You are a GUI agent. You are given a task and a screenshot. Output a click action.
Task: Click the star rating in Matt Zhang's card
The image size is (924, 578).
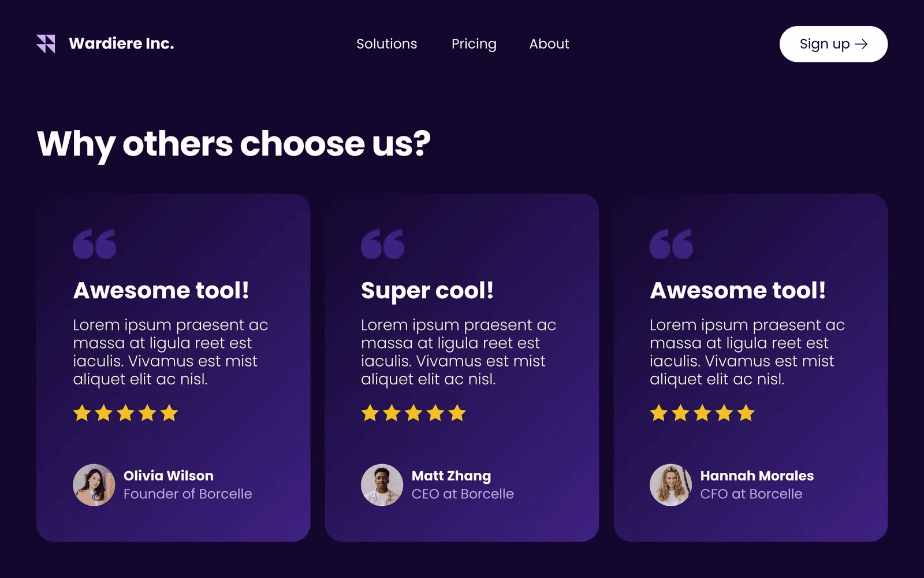coord(413,413)
